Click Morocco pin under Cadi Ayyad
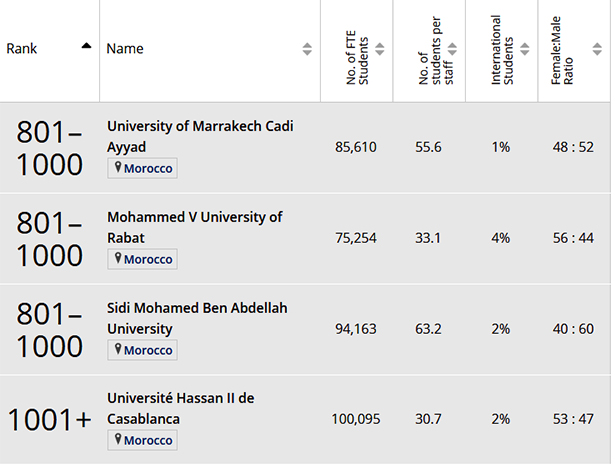The width and height of the screenshot is (615, 468). click(118, 168)
